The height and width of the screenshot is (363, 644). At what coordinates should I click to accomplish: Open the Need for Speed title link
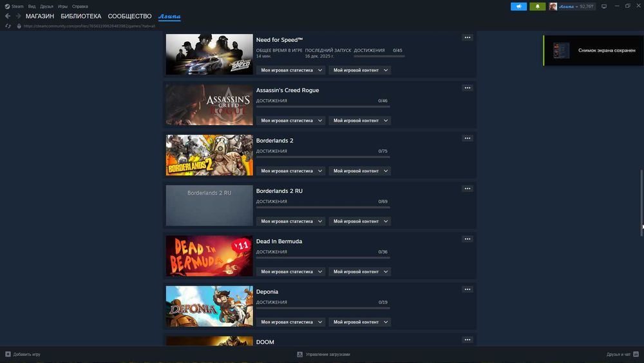point(279,40)
